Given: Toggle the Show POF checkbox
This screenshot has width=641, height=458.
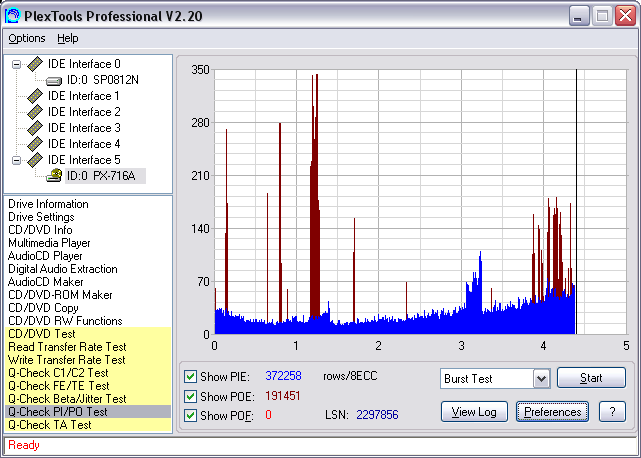Looking at the screenshot, I should click(x=190, y=415).
